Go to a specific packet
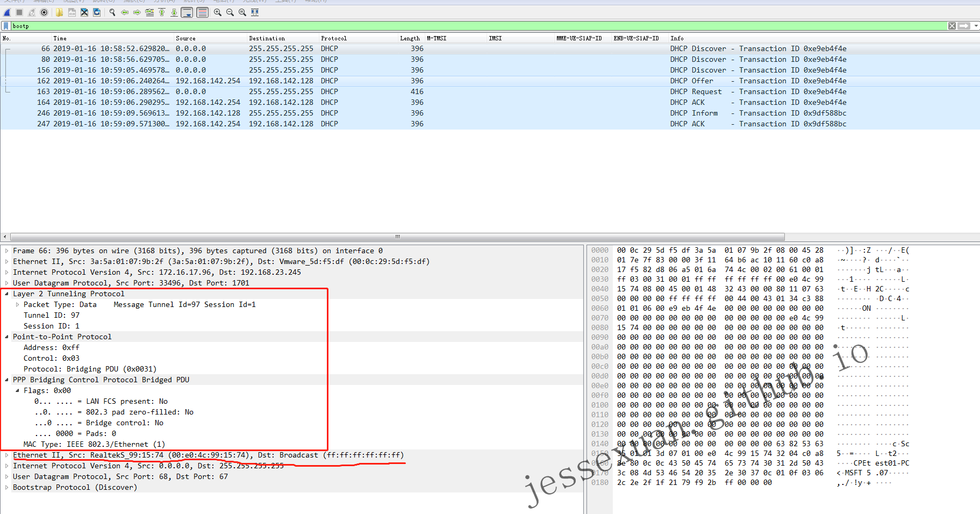The width and height of the screenshot is (980, 514). tap(149, 12)
